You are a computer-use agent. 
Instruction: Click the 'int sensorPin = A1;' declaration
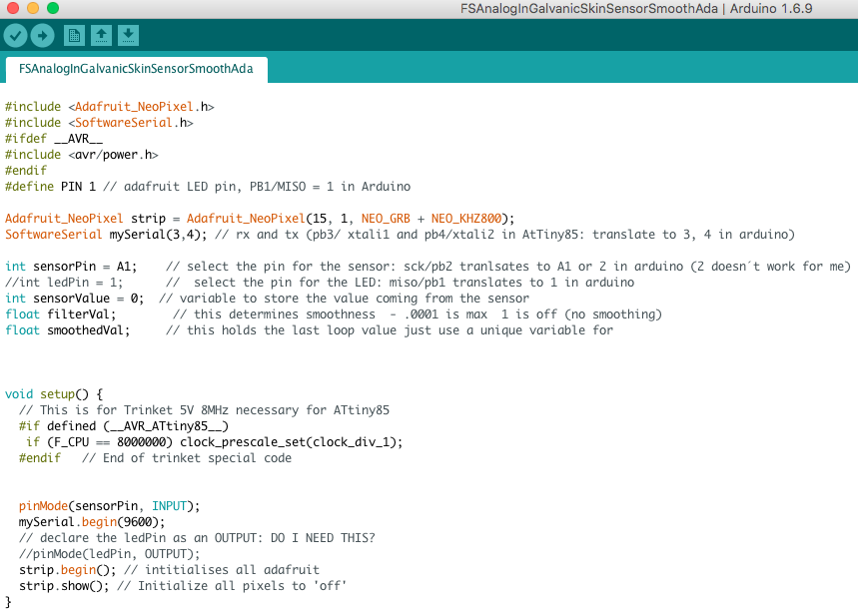(x=71, y=267)
